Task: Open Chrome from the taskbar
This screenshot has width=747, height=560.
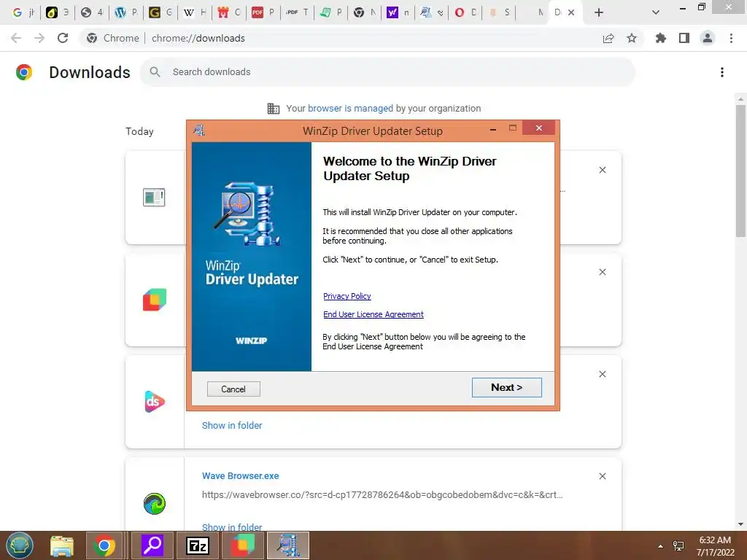Action: pyautogui.click(x=104, y=545)
